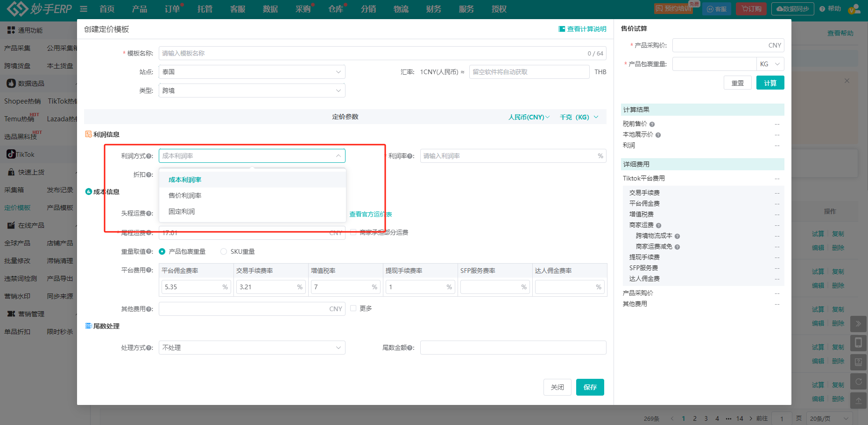Click the 重置 button
The height and width of the screenshot is (425, 868).
(x=738, y=83)
